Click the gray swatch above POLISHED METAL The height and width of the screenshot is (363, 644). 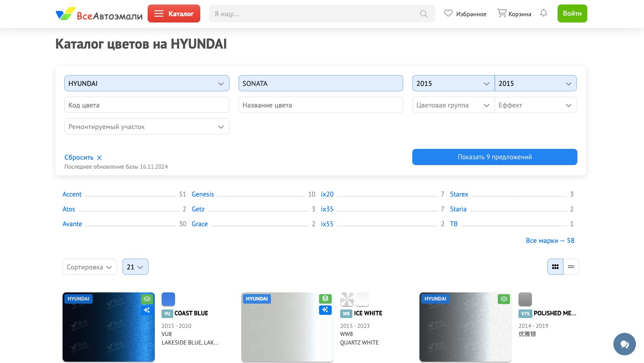[x=525, y=299]
